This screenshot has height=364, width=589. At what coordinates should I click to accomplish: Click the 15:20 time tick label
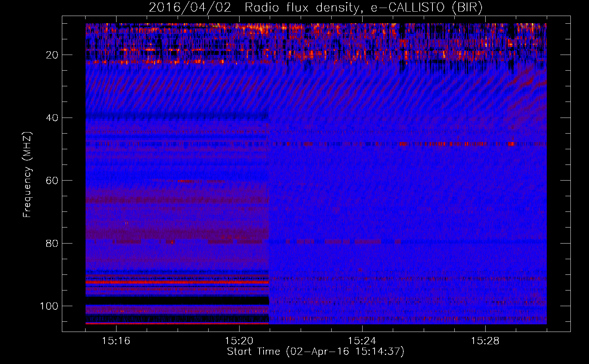point(239,341)
